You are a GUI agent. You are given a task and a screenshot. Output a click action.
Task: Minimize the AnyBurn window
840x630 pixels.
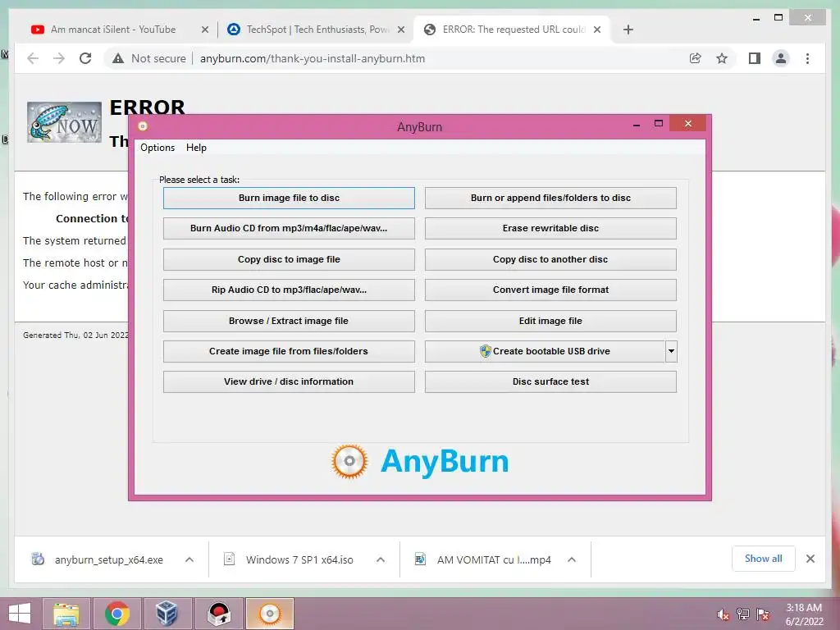(637, 125)
